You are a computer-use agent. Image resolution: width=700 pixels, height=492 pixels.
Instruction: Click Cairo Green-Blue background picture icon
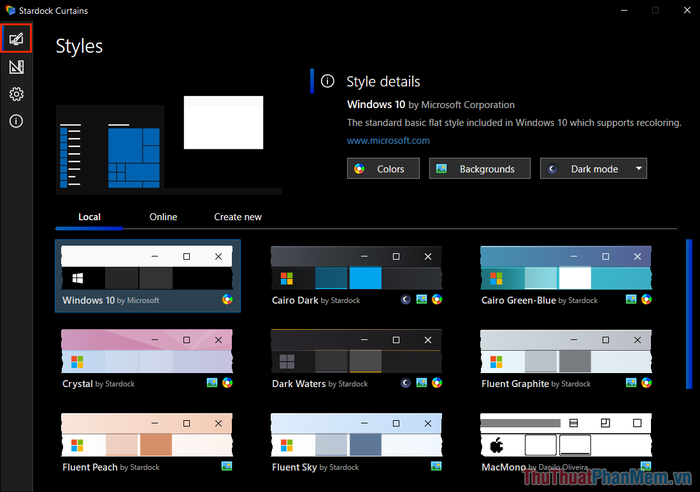(631, 299)
